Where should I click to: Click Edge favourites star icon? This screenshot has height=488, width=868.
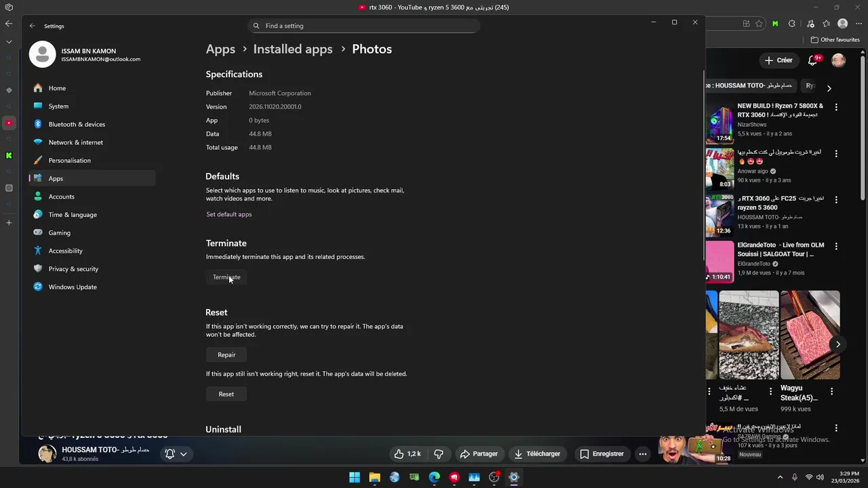[x=759, y=24]
